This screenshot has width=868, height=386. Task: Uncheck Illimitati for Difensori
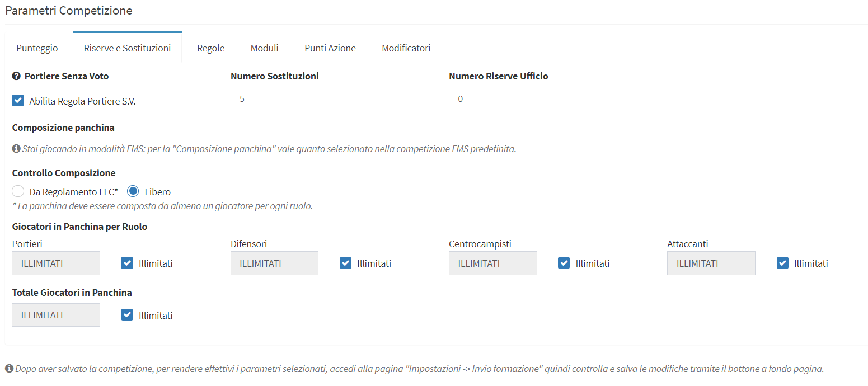[345, 263]
